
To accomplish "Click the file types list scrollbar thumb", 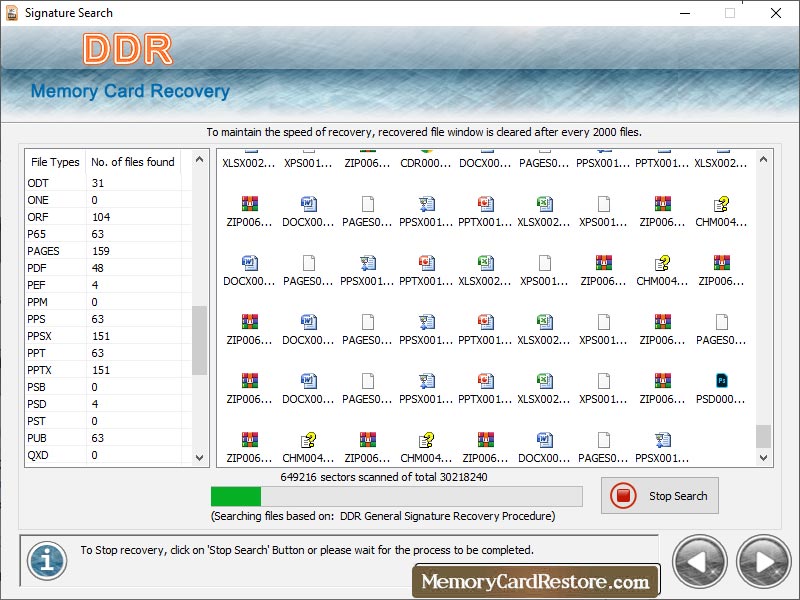I will pyautogui.click(x=199, y=340).
